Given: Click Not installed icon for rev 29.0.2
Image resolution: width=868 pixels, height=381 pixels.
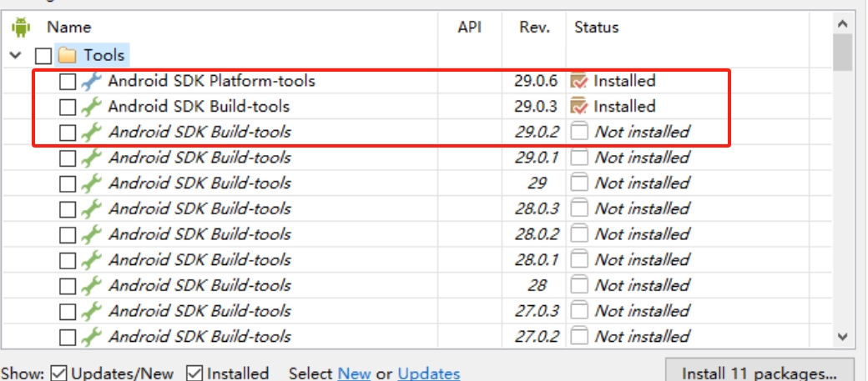Looking at the screenshot, I should [579, 133].
